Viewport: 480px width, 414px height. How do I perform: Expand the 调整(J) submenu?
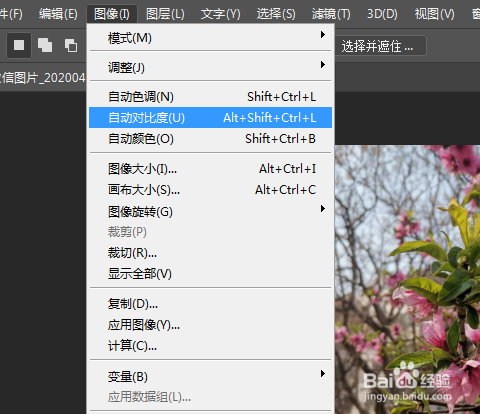point(210,67)
